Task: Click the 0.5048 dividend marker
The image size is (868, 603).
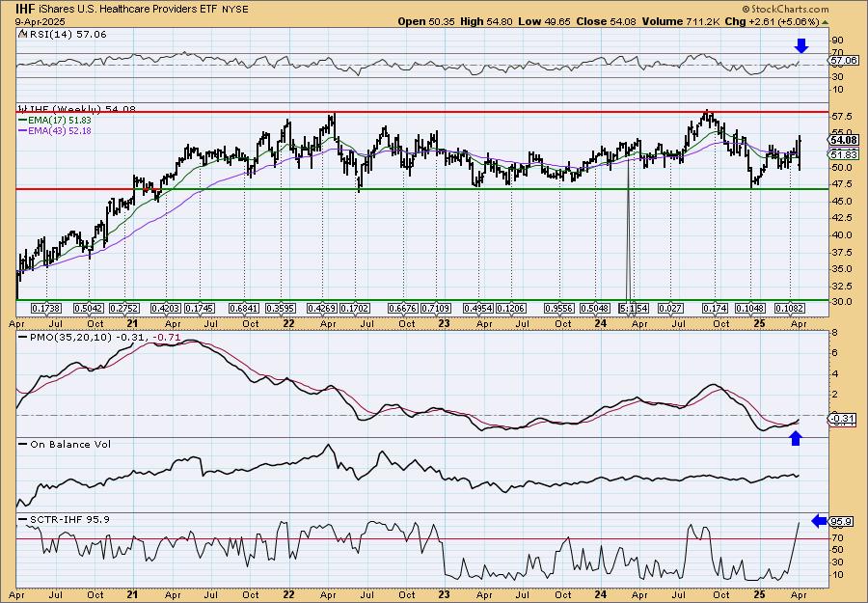Action: [596, 309]
